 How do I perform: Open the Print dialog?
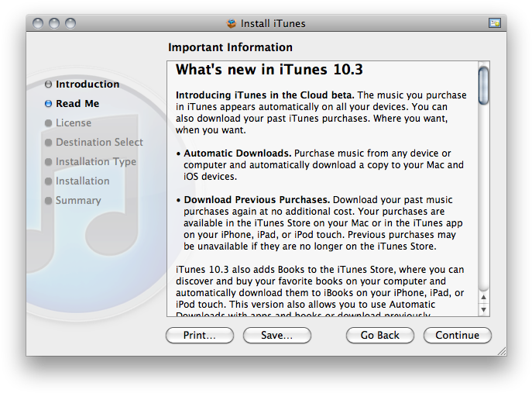tap(199, 335)
